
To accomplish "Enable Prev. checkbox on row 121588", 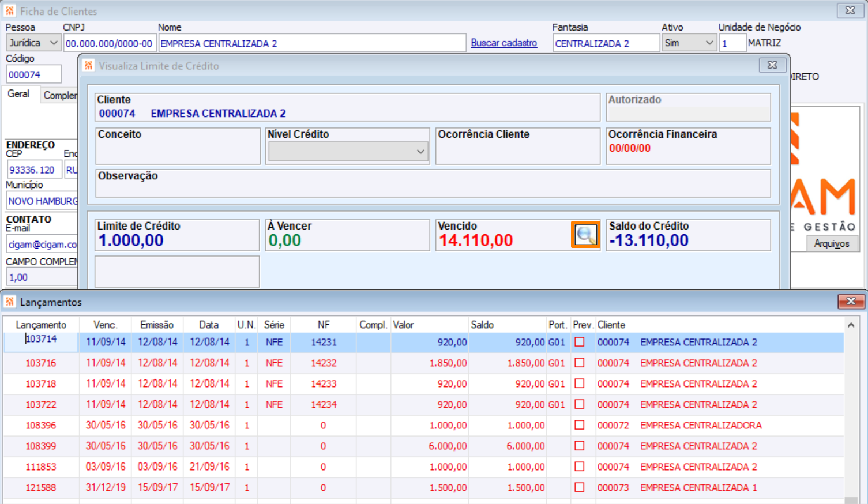I will 580,487.
